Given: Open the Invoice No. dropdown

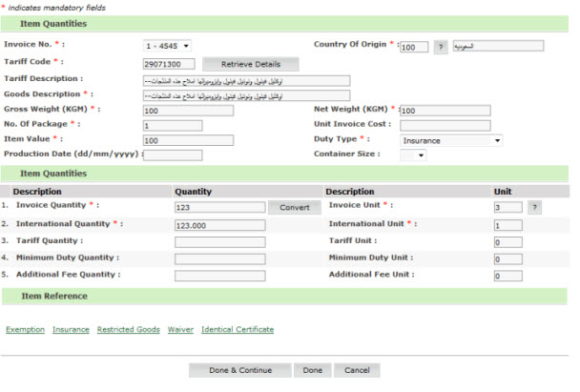Looking at the screenshot, I should [x=167, y=46].
